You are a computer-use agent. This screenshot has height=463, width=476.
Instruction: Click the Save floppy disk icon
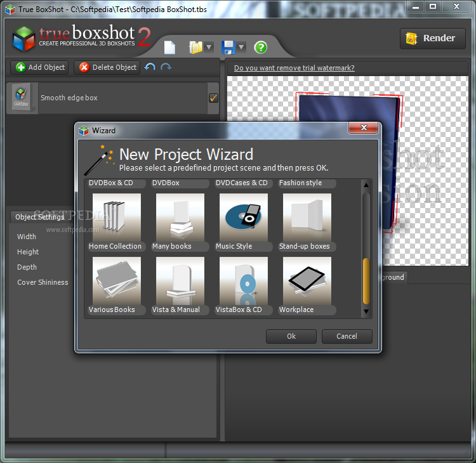coord(228,48)
